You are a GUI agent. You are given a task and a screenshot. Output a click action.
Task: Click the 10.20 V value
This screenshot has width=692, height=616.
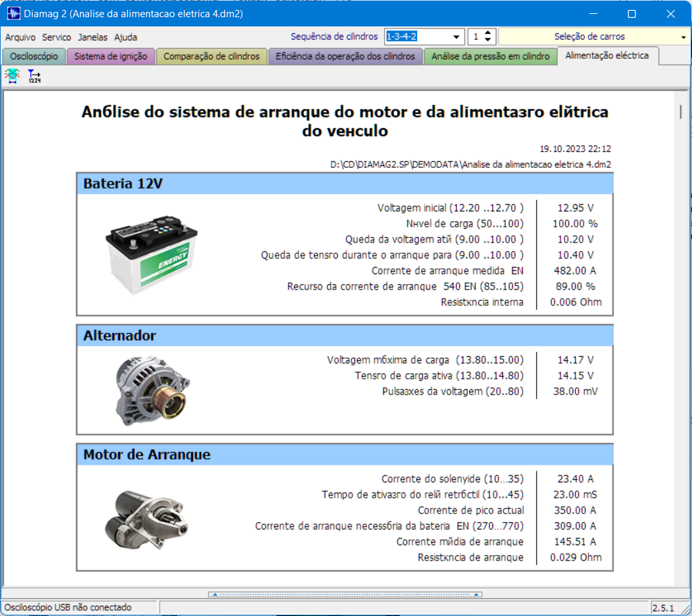pos(576,239)
